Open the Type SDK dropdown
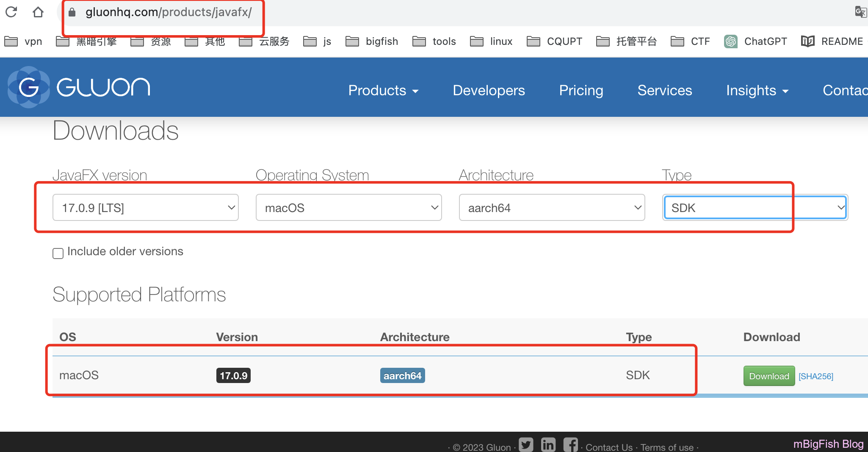Image resolution: width=868 pixels, height=452 pixels. pos(755,208)
